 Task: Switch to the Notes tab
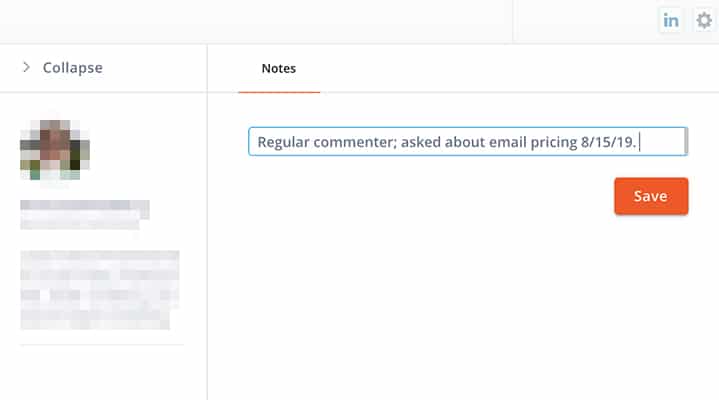(x=278, y=68)
